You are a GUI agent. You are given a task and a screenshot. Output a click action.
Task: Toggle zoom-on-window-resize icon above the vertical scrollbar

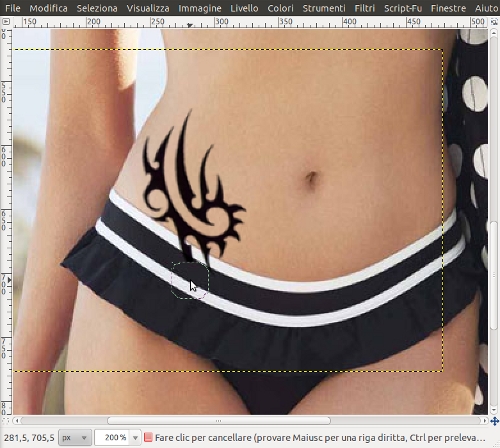(494, 22)
